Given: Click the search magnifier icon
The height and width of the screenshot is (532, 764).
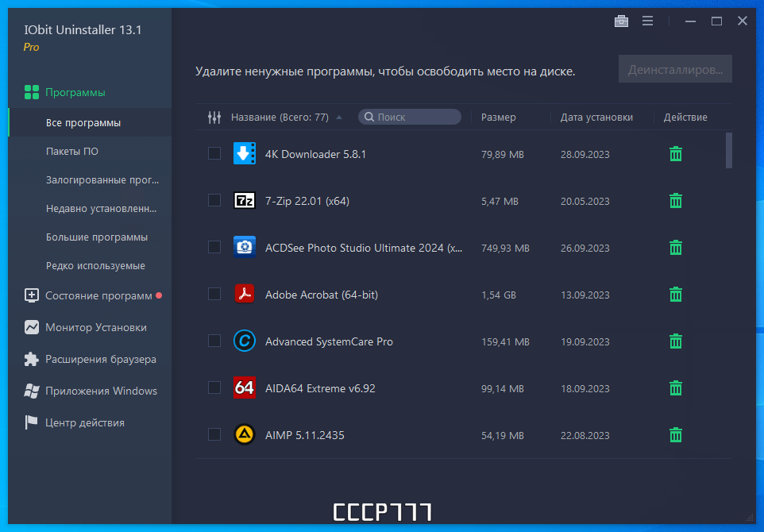Looking at the screenshot, I should pos(369,117).
